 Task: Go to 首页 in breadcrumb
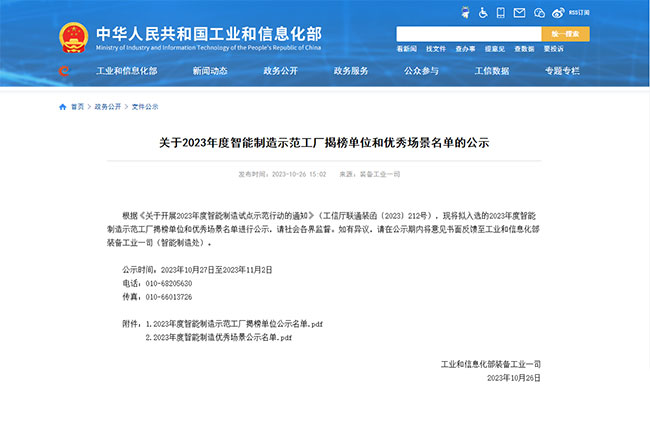78,107
